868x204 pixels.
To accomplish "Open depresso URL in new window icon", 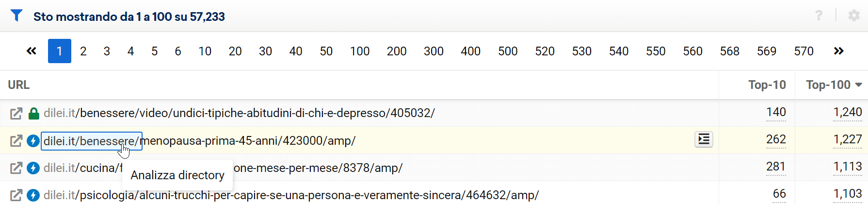I will 16,114.
